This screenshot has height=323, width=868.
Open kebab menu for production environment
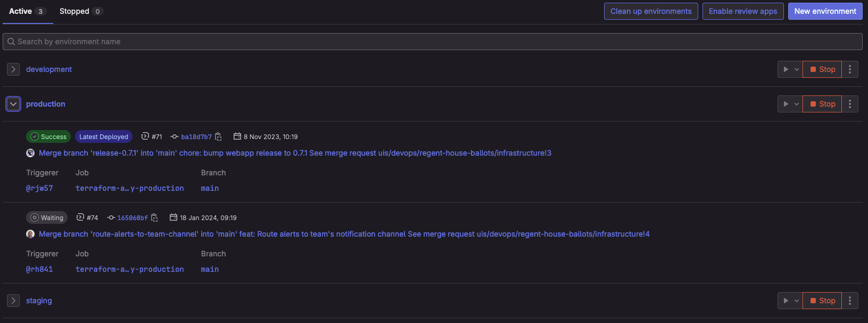pos(850,104)
